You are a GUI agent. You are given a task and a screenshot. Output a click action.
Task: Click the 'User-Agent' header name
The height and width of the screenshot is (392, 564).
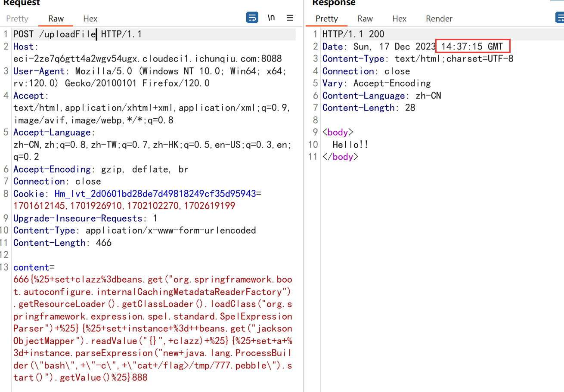tap(39, 71)
